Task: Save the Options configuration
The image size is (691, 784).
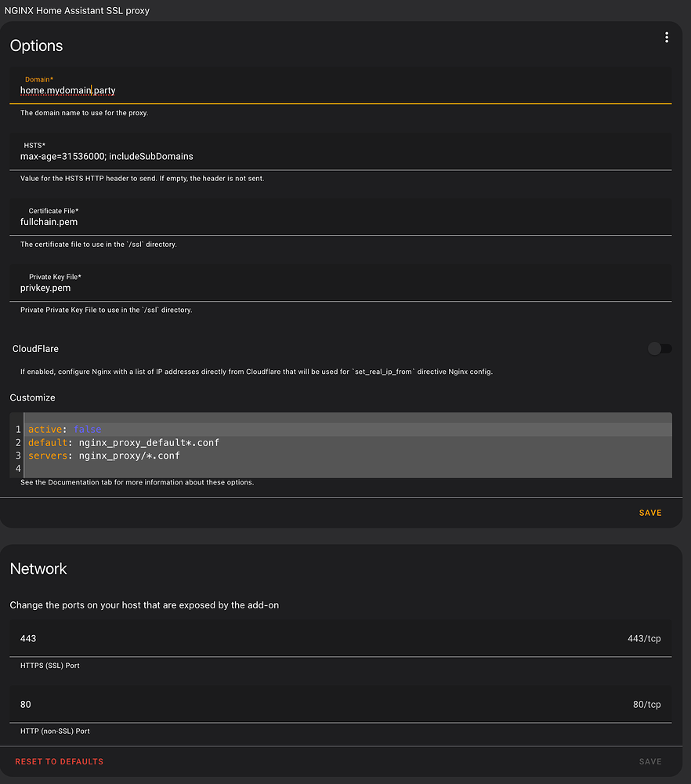Action: click(x=650, y=513)
